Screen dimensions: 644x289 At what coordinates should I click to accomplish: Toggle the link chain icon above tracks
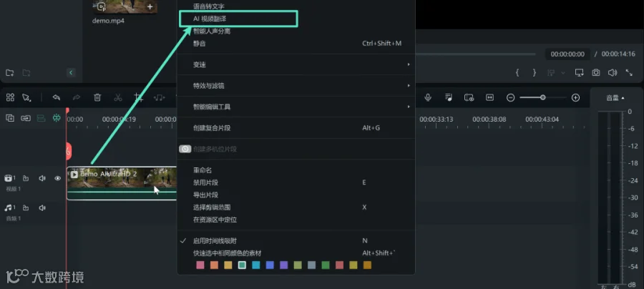[26, 118]
